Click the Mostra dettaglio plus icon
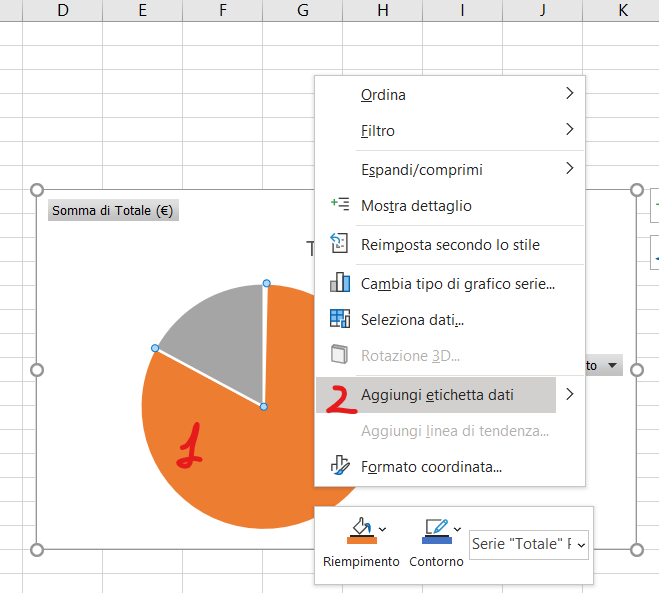This screenshot has height=593, width=659. (339, 205)
